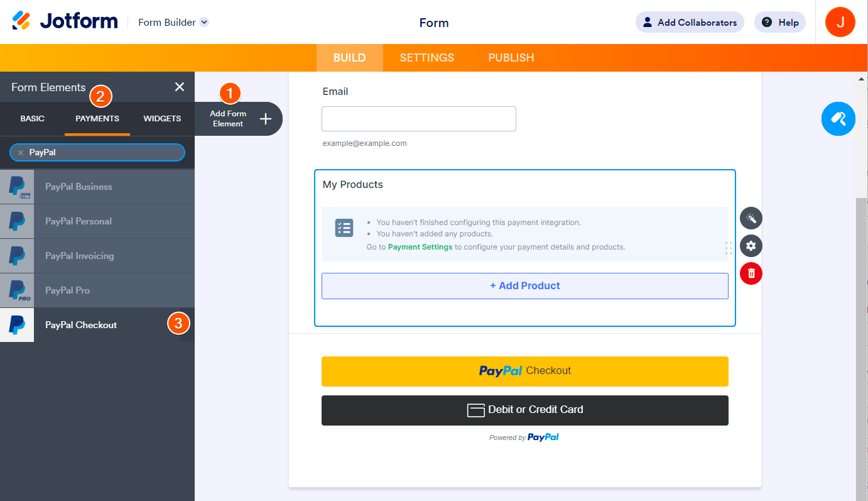Select PayPal Checkout label
This screenshot has width=868, height=501.
tap(81, 325)
